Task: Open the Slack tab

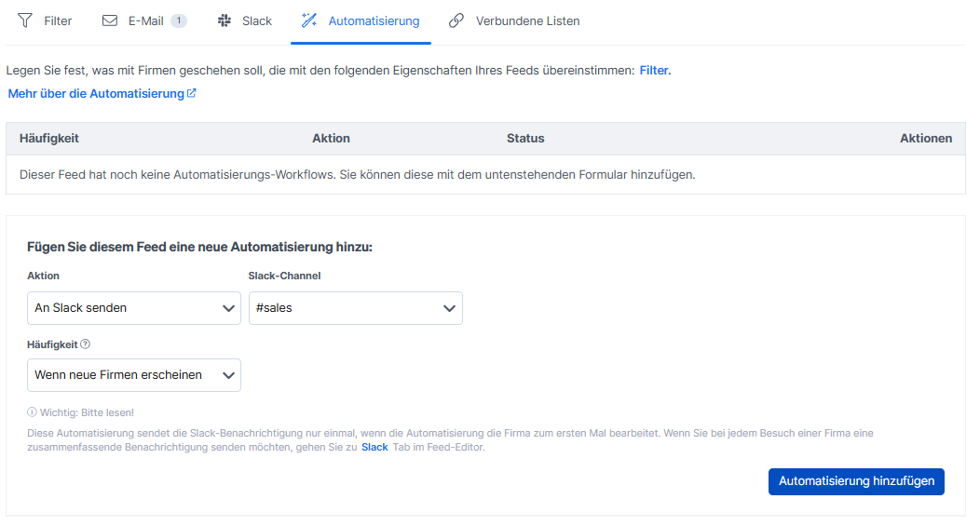Action: pyautogui.click(x=244, y=20)
